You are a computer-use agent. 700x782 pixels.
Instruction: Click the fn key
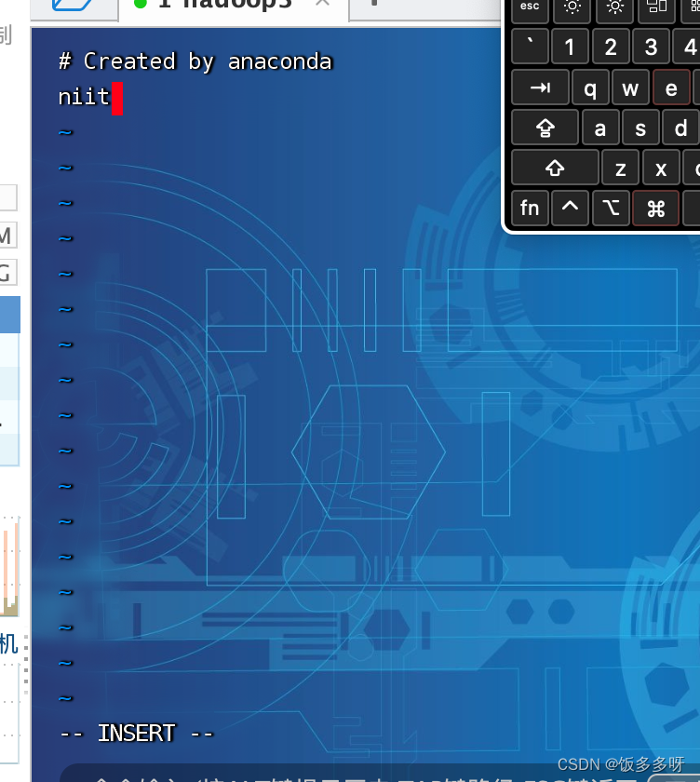click(530, 208)
